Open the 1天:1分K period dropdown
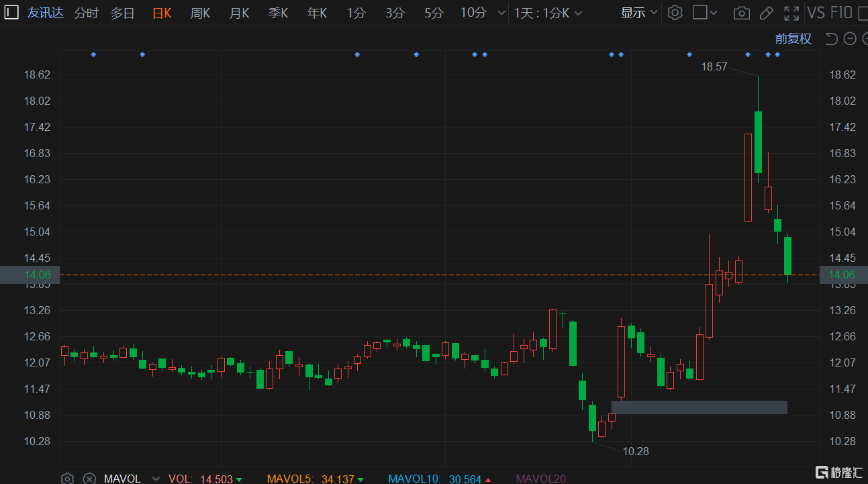The image size is (868, 484). [548, 13]
